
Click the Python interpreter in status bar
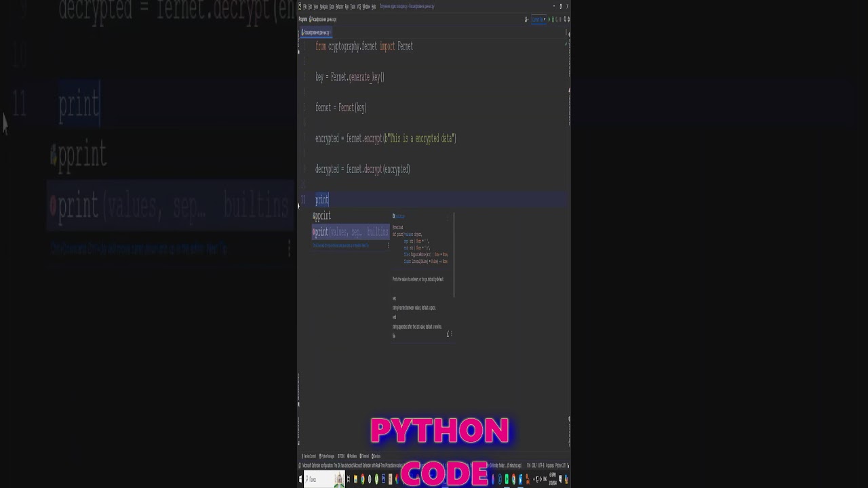(560, 466)
